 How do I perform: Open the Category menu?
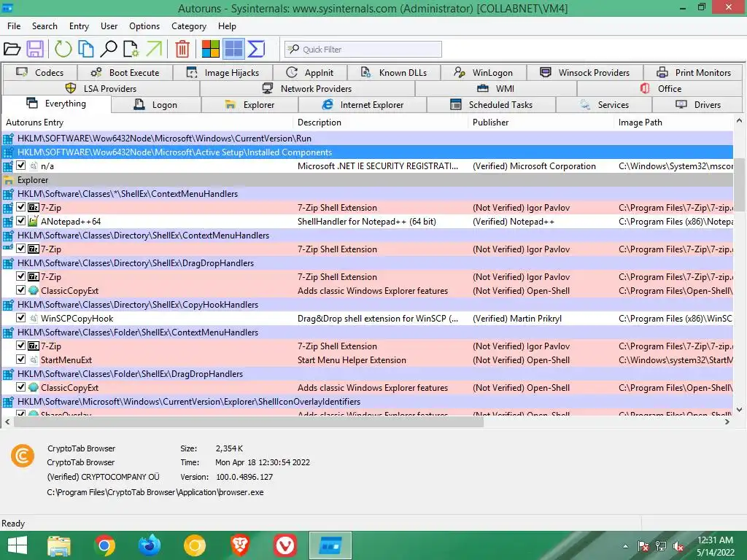coord(189,26)
